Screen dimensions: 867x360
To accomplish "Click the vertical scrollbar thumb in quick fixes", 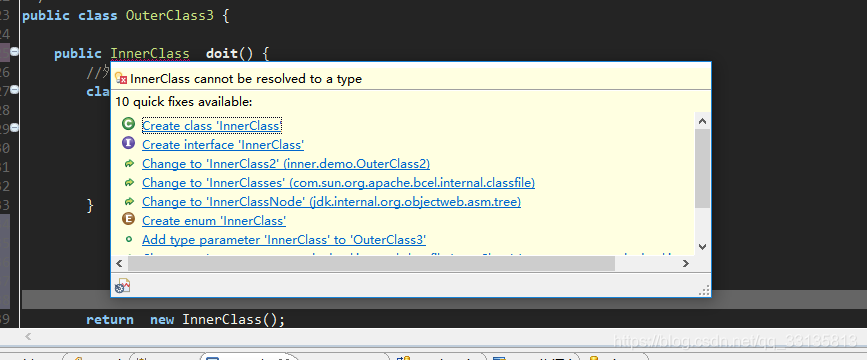I will [702, 169].
